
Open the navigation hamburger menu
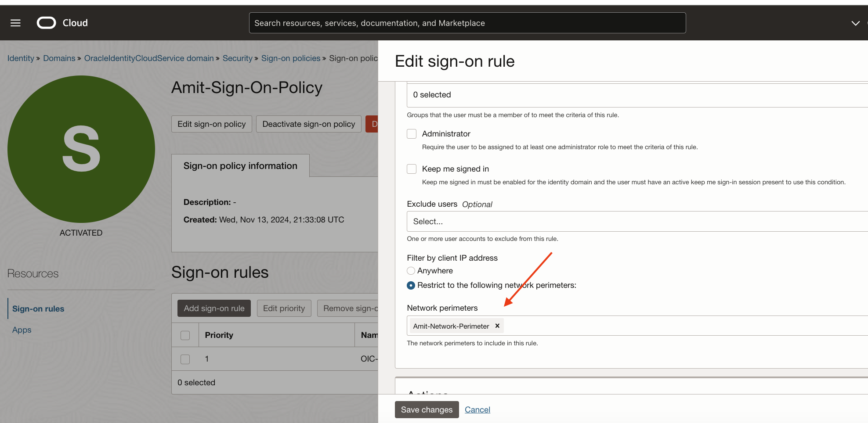click(15, 23)
